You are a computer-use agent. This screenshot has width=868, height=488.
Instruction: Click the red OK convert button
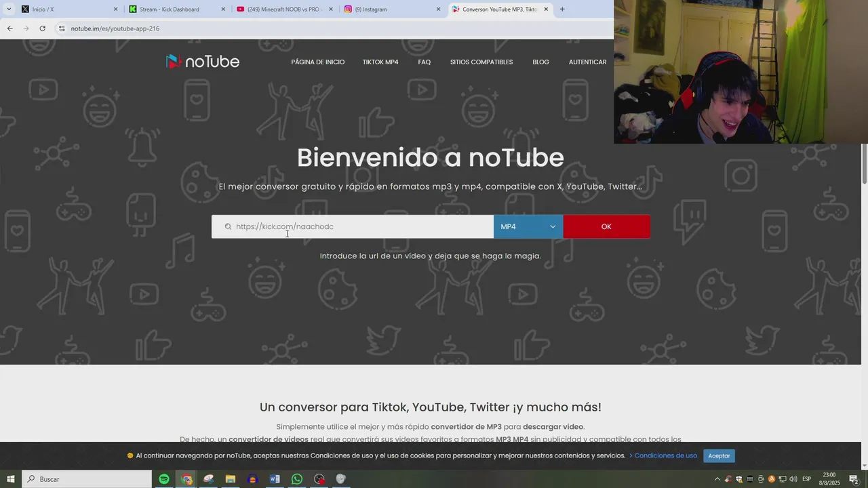pos(606,226)
